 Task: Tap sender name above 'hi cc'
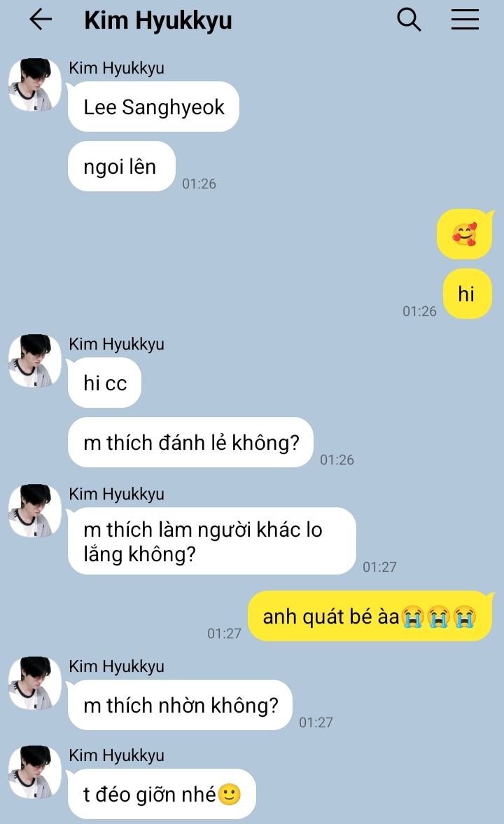pyautogui.click(x=116, y=344)
